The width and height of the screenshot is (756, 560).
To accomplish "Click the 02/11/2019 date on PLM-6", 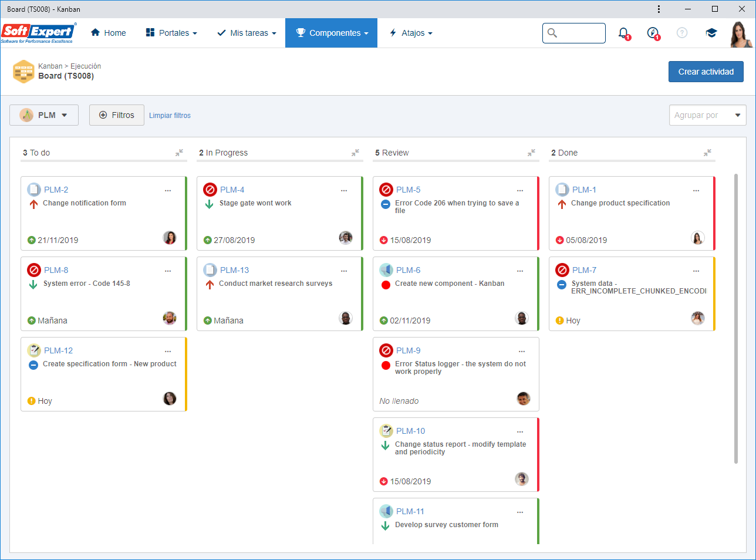I will (410, 321).
